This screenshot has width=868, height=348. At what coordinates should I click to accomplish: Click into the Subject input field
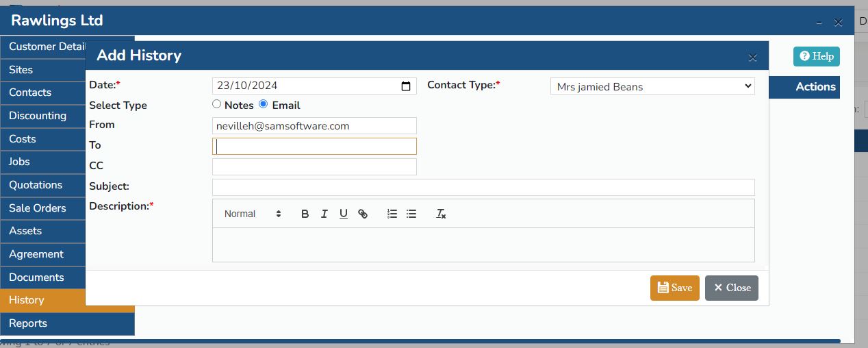[483, 187]
